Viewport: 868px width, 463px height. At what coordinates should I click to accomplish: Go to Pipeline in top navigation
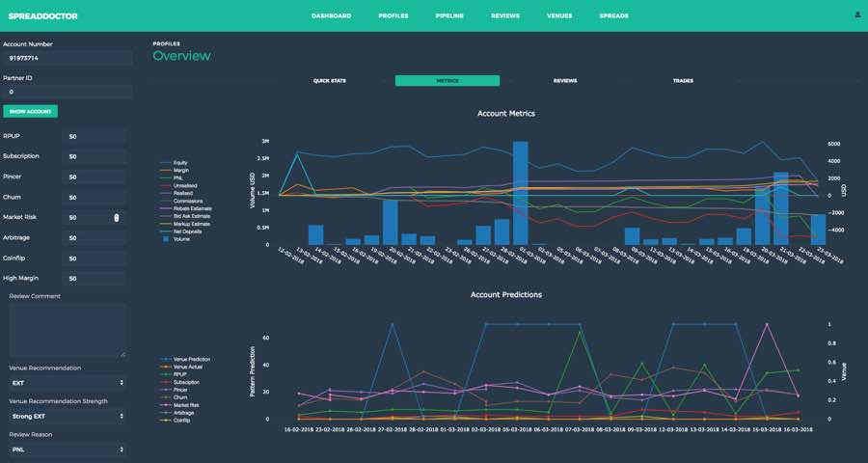coord(448,16)
